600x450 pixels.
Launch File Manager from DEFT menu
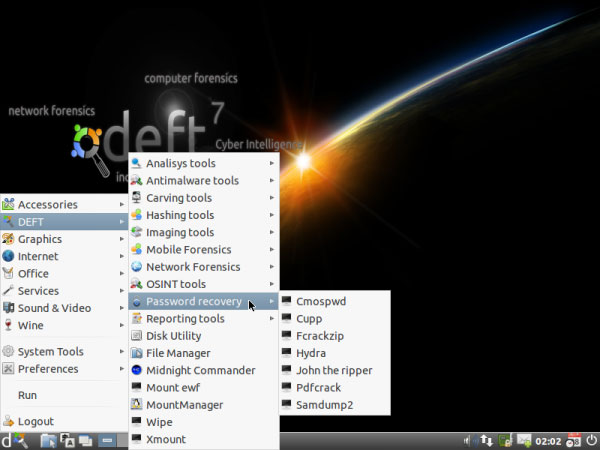tap(204, 353)
